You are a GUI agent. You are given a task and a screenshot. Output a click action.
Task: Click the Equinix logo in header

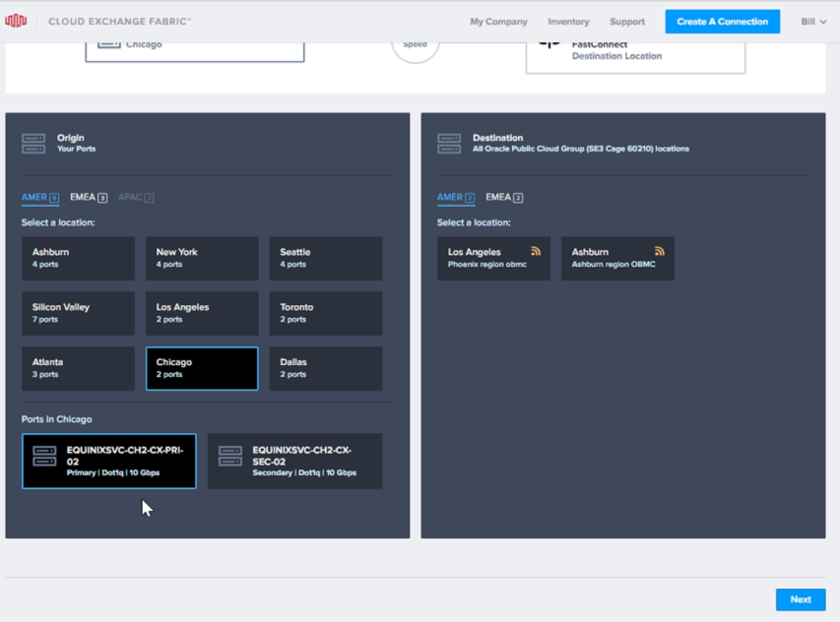(x=16, y=21)
